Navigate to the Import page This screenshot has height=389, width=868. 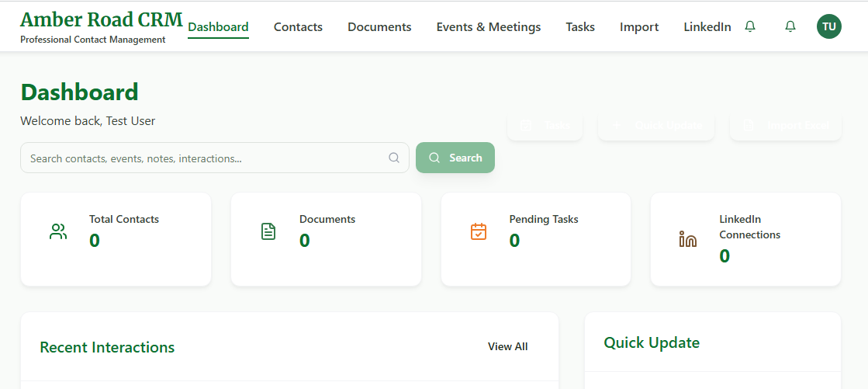(x=639, y=26)
